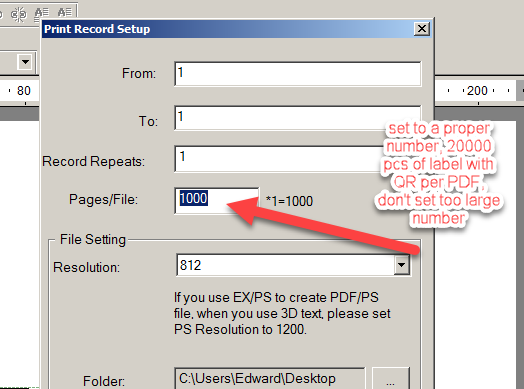
Task: Select the Pages/File field containing 1000
Action: [217, 201]
